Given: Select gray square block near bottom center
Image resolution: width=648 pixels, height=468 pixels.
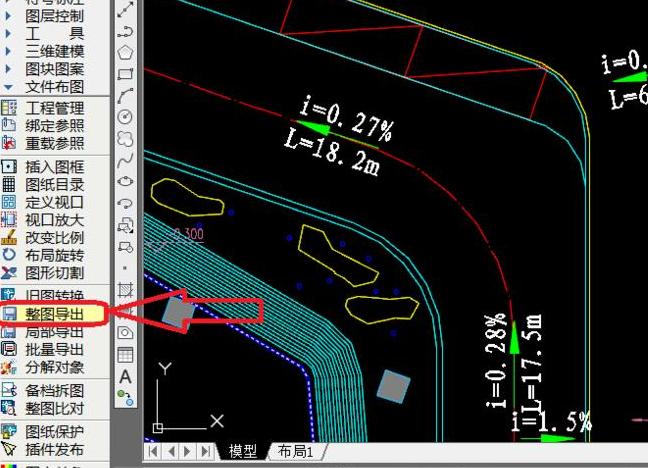Looking at the screenshot, I should 393,386.
